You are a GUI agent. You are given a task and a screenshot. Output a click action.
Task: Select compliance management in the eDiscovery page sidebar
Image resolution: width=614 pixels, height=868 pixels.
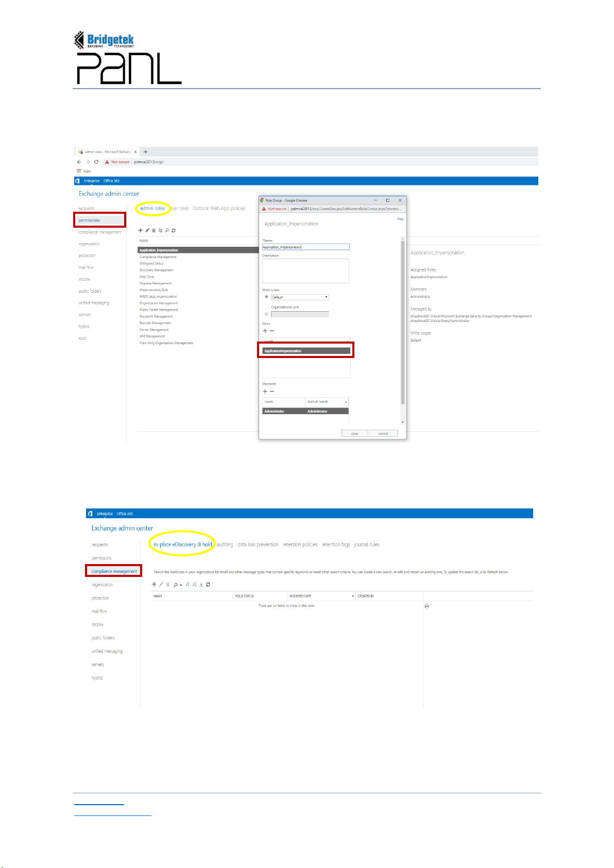pyautogui.click(x=114, y=571)
